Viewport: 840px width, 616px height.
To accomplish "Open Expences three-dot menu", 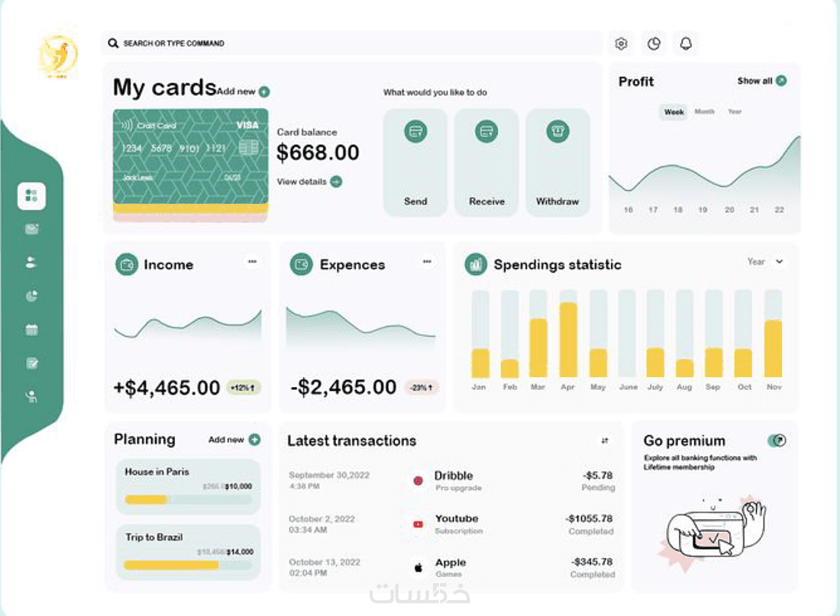I will [427, 261].
